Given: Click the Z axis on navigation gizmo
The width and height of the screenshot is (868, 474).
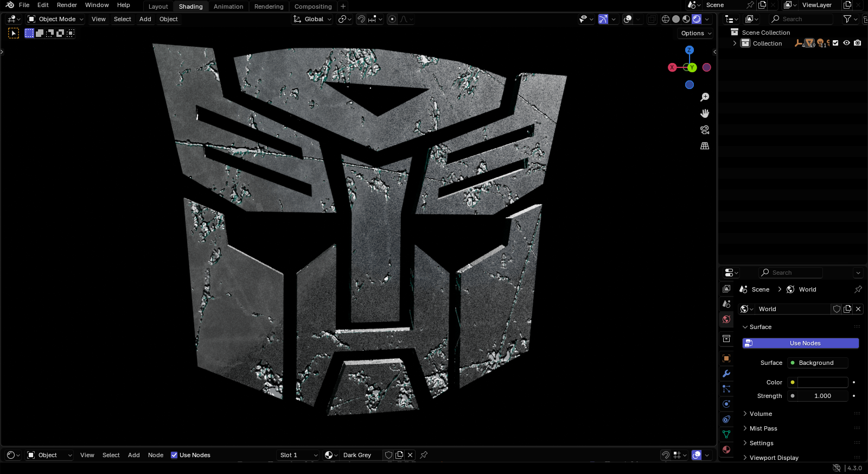Looking at the screenshot, I should click(x=690, y=50).
